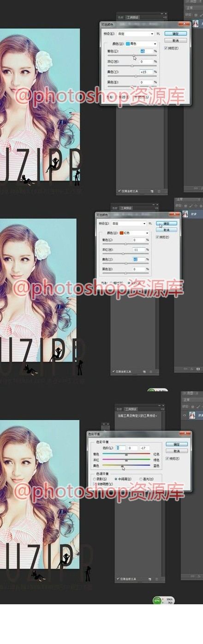Click 洋红-绿色 magenta-green slider in Color Balance
Image resolution: width=203 pixels, height=644 pixels.
[126, 461]
